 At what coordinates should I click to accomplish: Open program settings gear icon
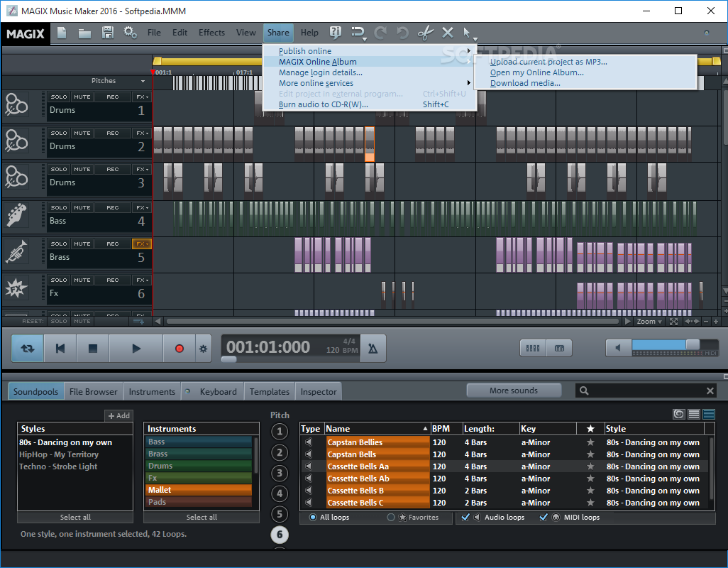pos(130,33)
